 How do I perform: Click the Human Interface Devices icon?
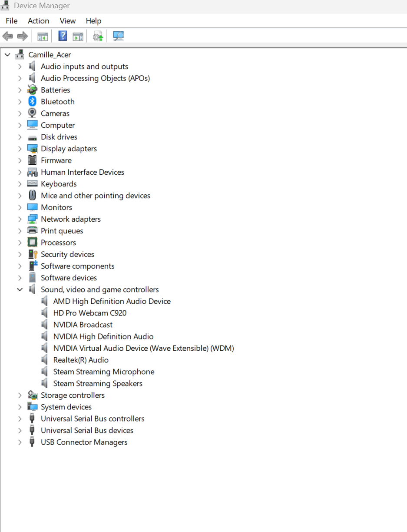(x=32, y=172)
